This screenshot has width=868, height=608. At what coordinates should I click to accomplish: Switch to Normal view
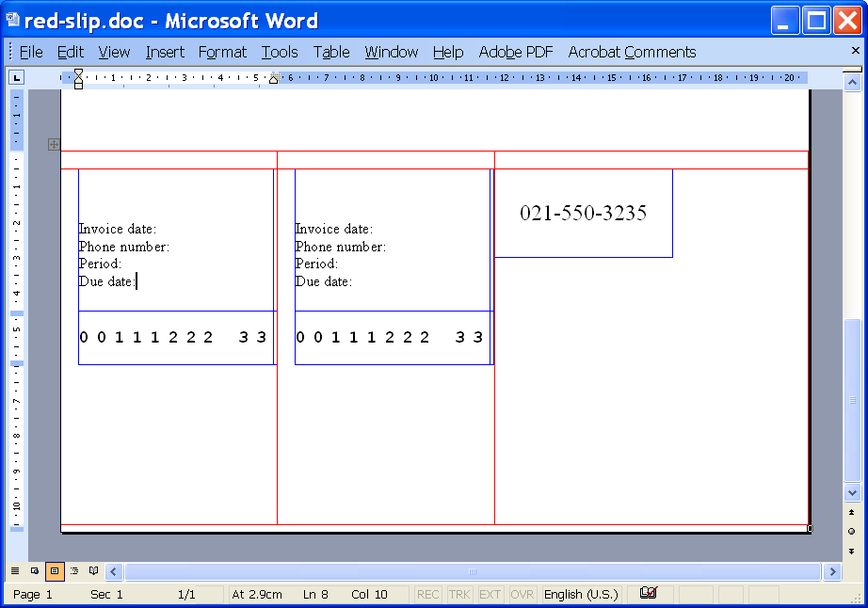click(15, 571)
